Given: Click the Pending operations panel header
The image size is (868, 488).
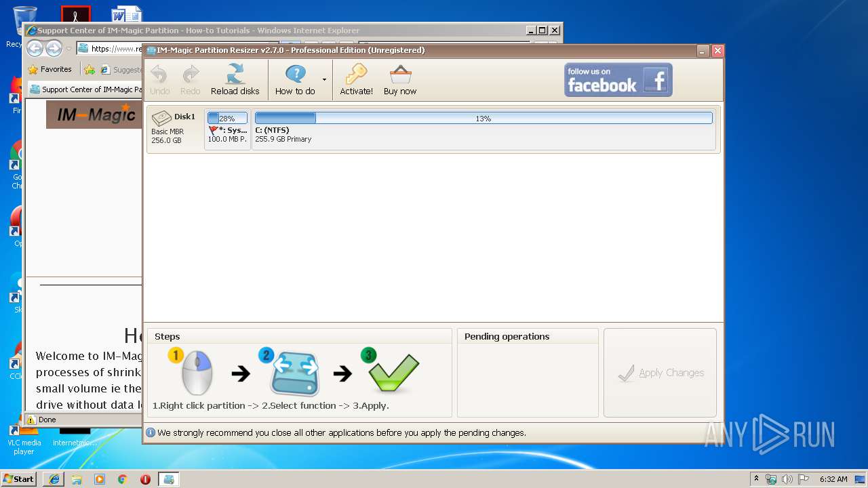Looking at the screenshot, I should pyautogui.click(x=507, y=336).
